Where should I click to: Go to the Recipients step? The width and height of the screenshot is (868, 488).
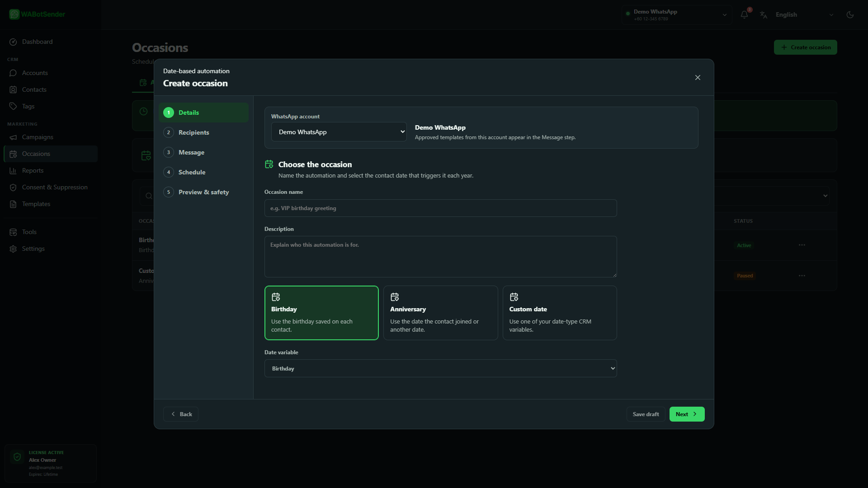click(203, 132)
